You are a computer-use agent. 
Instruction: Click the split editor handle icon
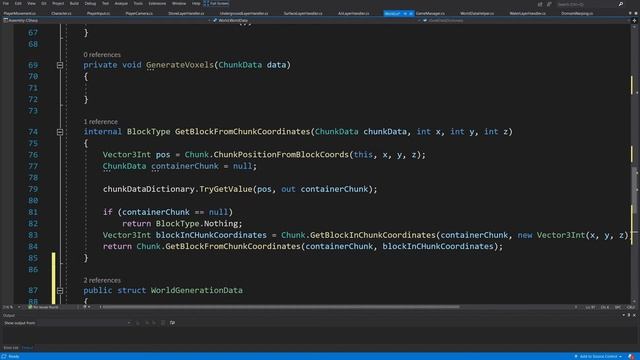635,20
